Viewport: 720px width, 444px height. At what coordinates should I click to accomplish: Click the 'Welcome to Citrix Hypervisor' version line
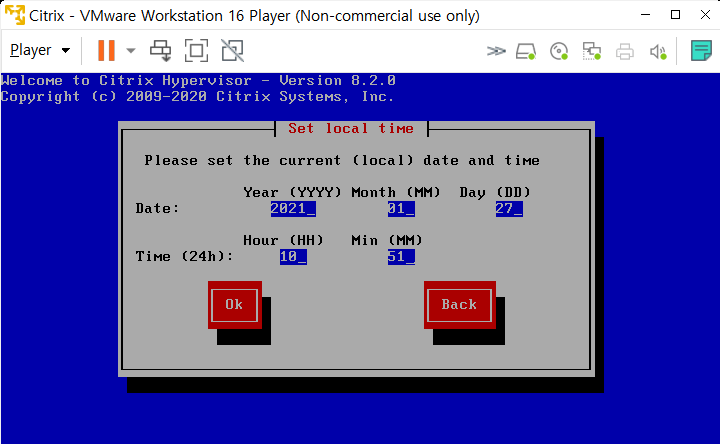pyautogui.click(x=198, y=81)
